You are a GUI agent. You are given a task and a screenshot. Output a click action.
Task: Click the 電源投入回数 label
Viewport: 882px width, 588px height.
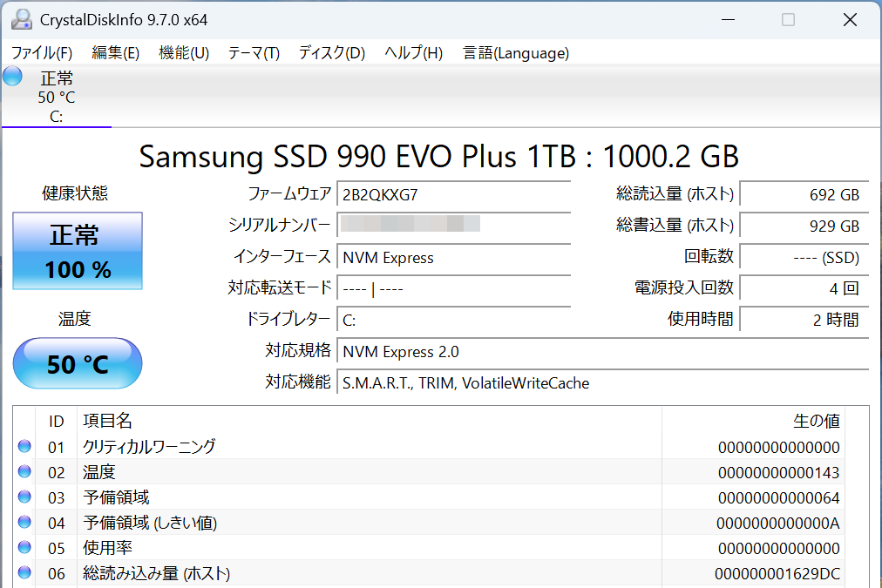pyautogui.click(x=684, y=287)
